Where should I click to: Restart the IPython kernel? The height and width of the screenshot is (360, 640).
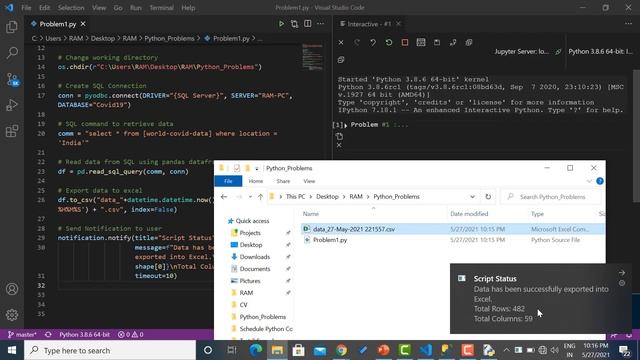coord(389,42)
